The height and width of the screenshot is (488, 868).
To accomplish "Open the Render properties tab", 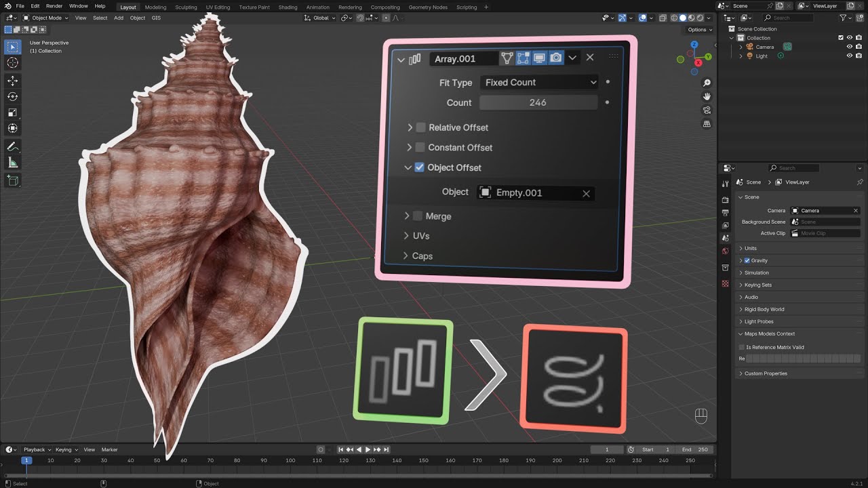I will tap(725, 201).
